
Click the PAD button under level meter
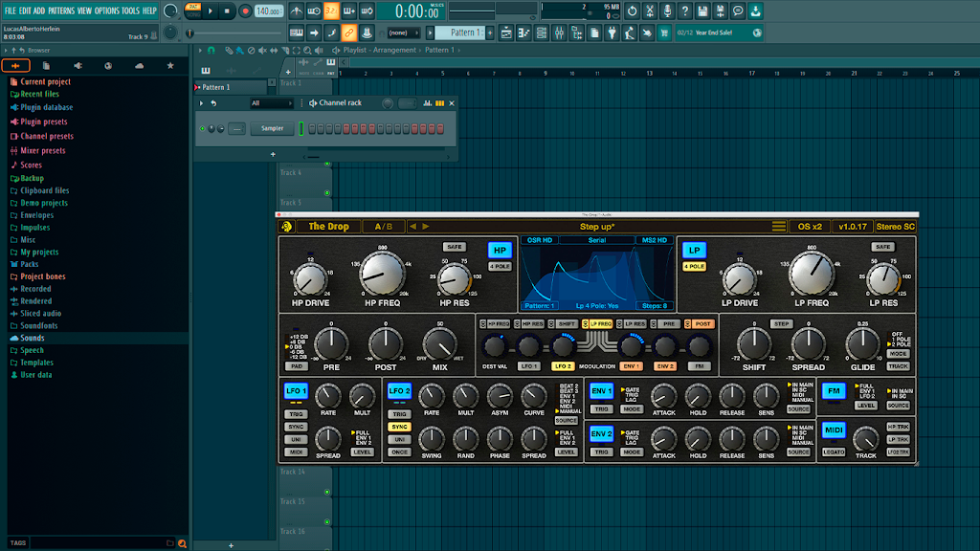click(297, 366)
